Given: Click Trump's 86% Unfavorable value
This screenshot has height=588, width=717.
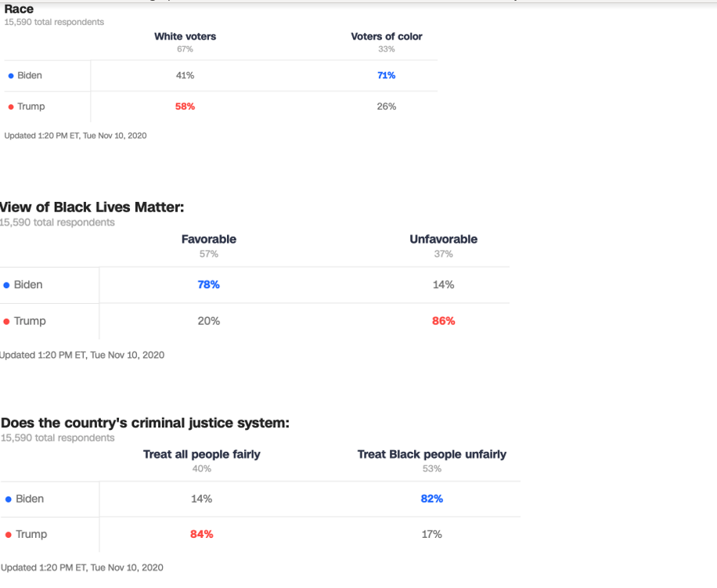Looking at the screenshot, I should click(x=443, y=322).
